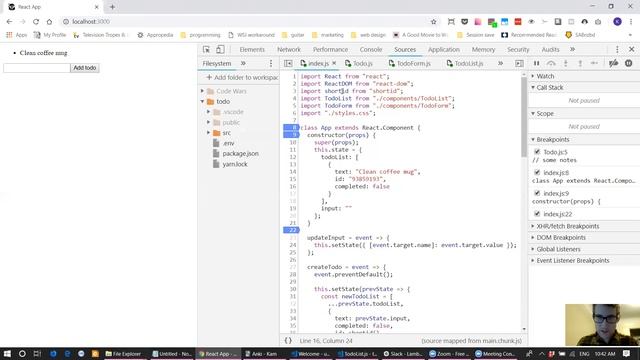640x360 pixels.
Task: Remove breakpoint marker on line 9
Action: (x=291, y=135)
